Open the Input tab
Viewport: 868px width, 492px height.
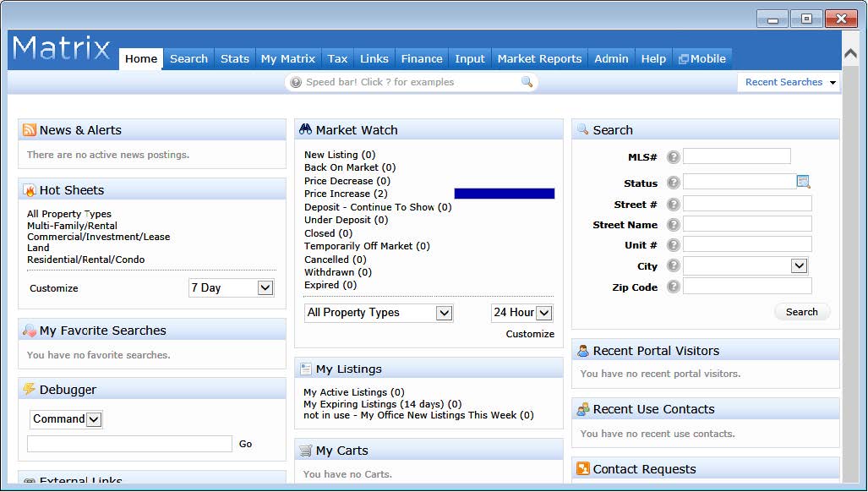click(x=470, y=58)
